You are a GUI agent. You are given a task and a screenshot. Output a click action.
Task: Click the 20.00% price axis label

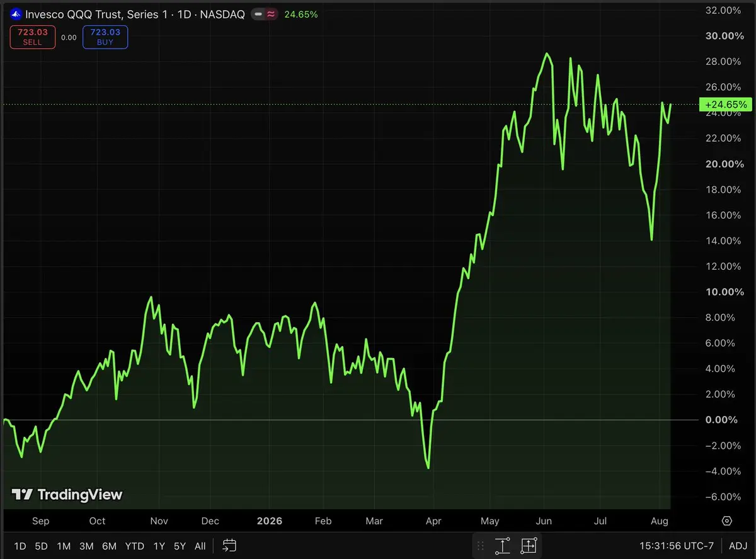tap(725, 164)
